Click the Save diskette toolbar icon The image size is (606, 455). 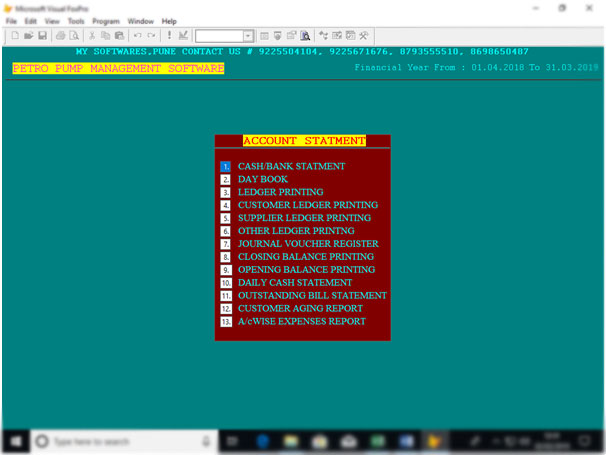pyautogui.click(x=42, y=36)
